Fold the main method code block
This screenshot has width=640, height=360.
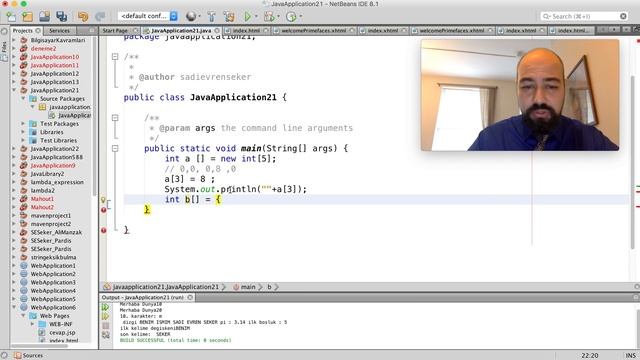[115, 149]
